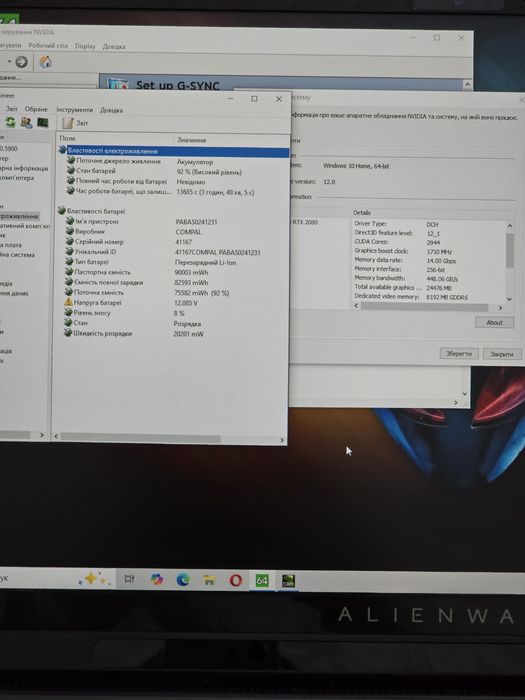The height and width of the screenshot is (700, 525).
Task: Click the Details list horizontal scrollbar right arrow
Action: point(500,308)
